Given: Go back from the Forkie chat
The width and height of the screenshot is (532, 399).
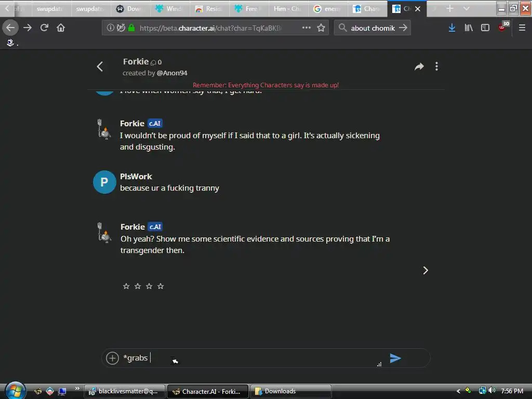Looking at the screenshot, I should [x=100, y=66].
